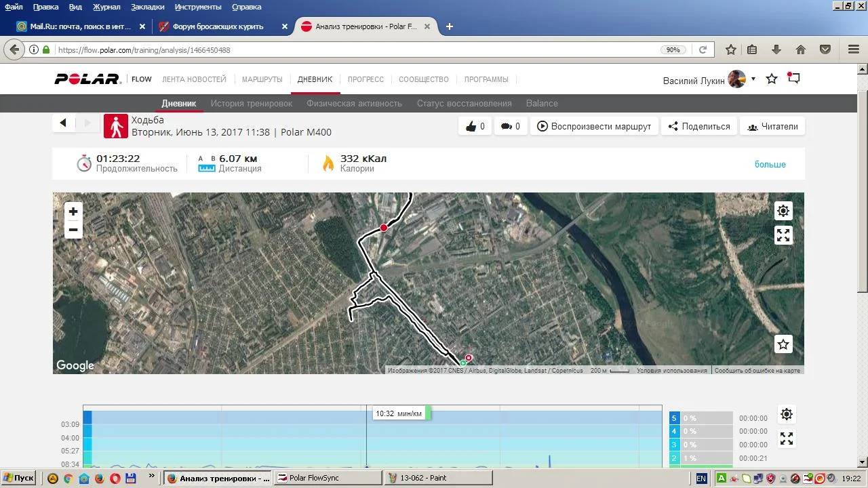This screenshot has height=488, width=868.
Task: Toggle heart rate zone 5 swatch
Action: coord(674,418)
